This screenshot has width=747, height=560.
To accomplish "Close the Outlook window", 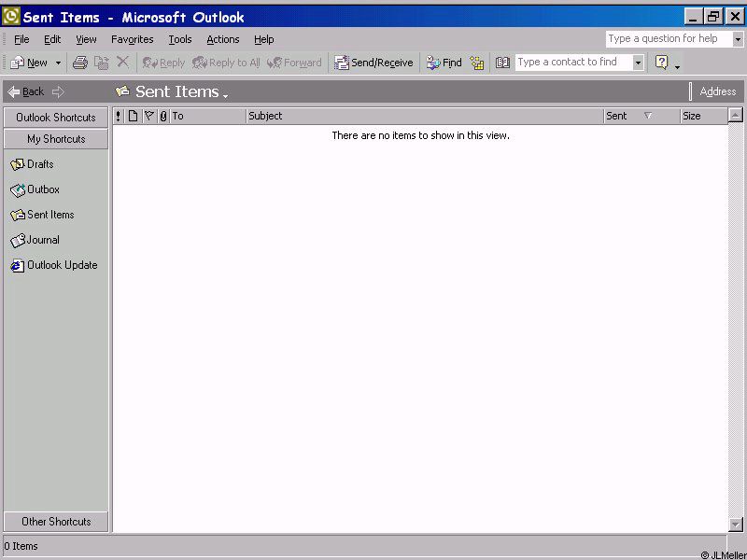I will point(735,17).
